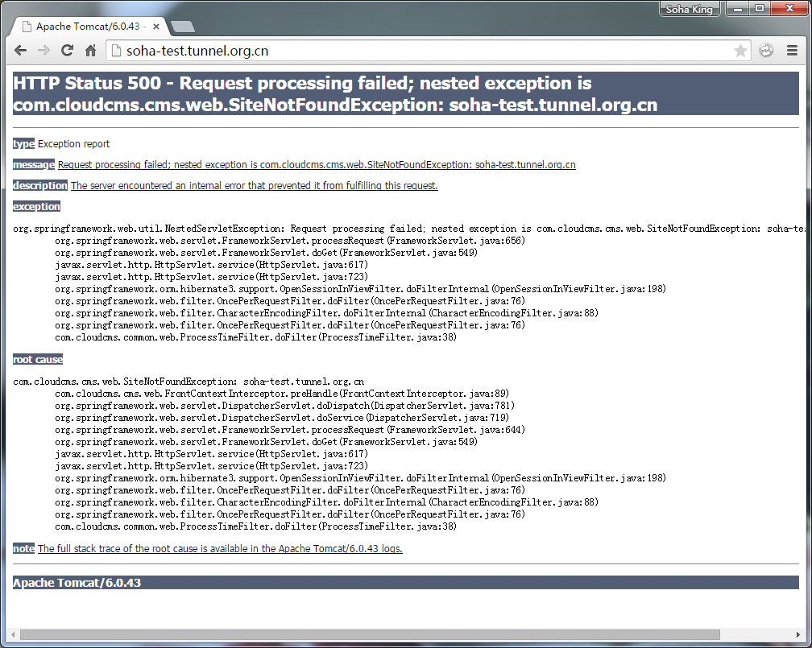Viewport: 812px width, 648px height.
Task: Open a new tab next to Tomcat tab
Action: click(x=182, y=27)
